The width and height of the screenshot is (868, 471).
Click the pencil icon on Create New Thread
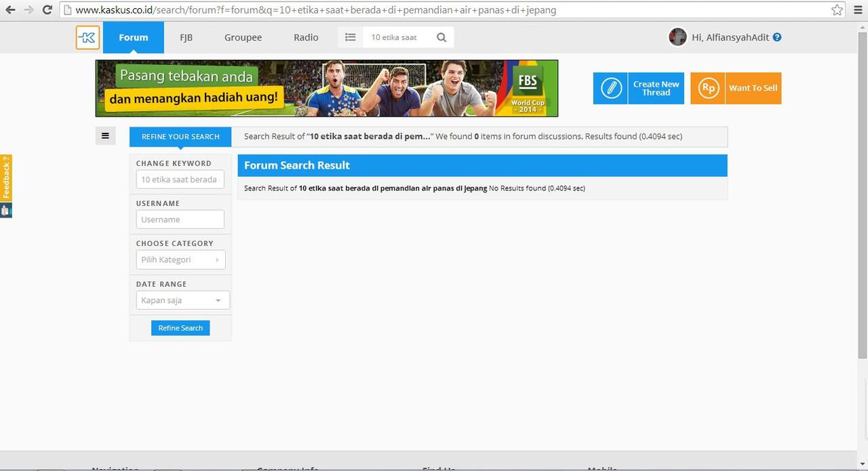click(x=611, y=88)
